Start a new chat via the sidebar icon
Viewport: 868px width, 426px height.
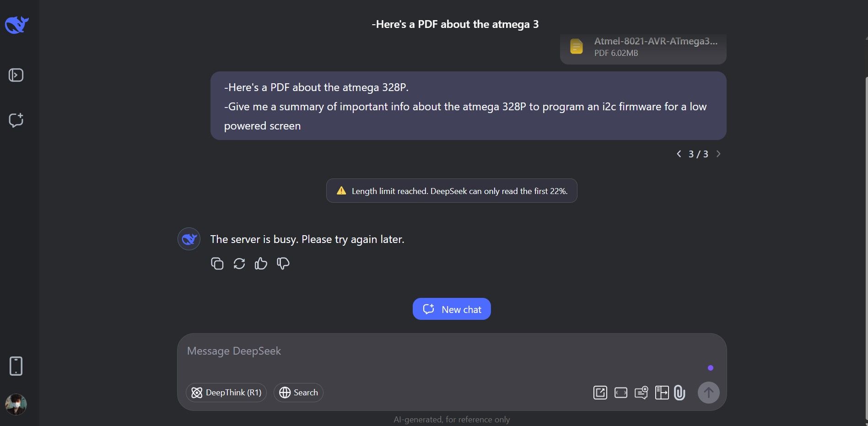coord(16,120)
